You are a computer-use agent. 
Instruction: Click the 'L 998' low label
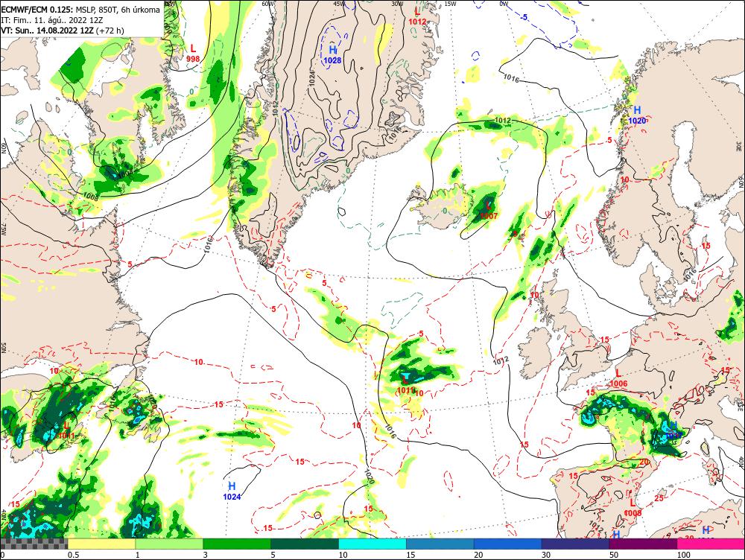[x=193, y=53]
